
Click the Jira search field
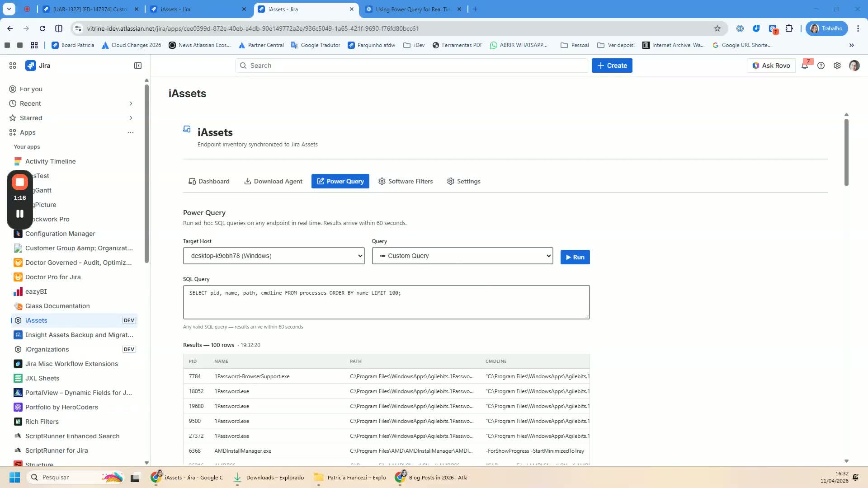[x=411, y=66]
